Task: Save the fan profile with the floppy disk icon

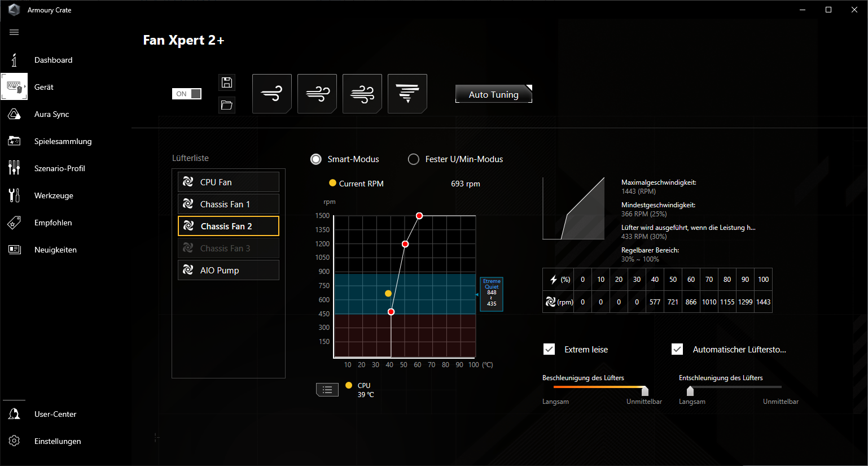Action: point(227,82)
